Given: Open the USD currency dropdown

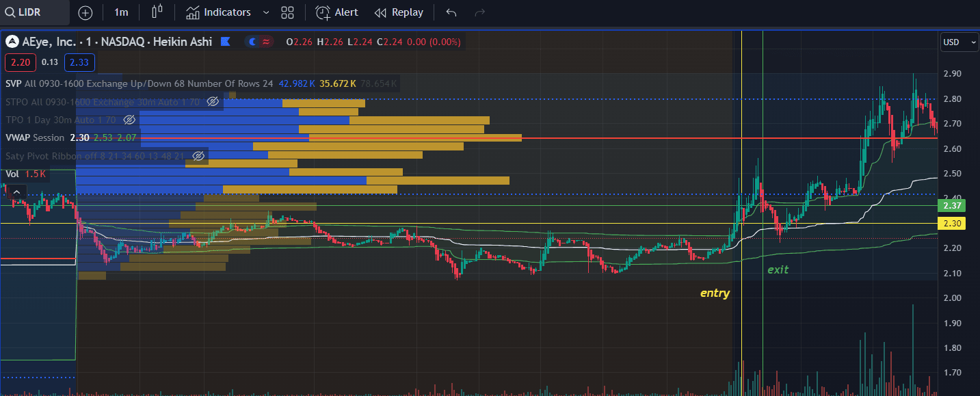Looking at the screenshot, I should pos(959,42).
